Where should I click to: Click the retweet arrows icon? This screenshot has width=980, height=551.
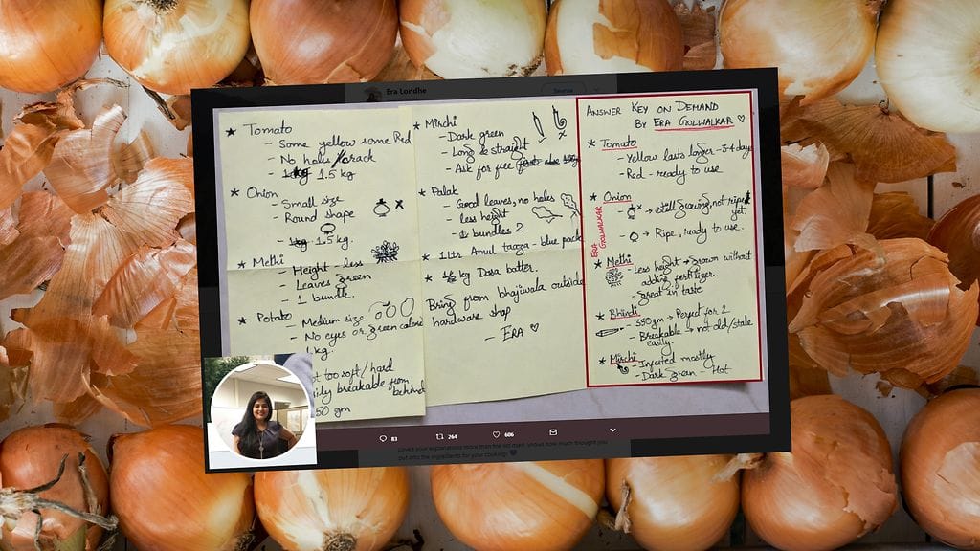pyautogui.click(x=438, y=437)
